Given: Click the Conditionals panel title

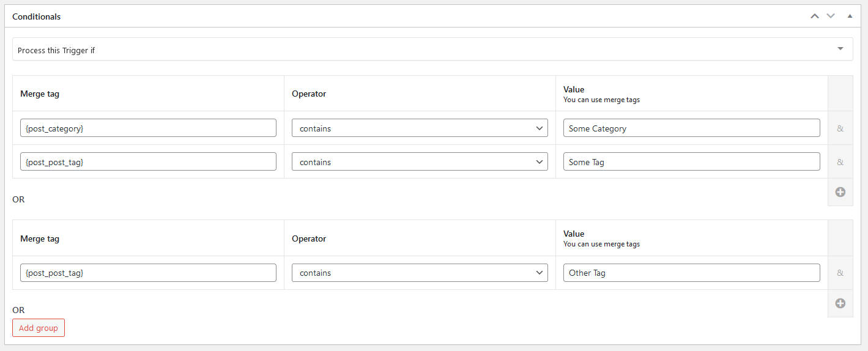Looking at the screenshot, I should click(x=37, y=17).
